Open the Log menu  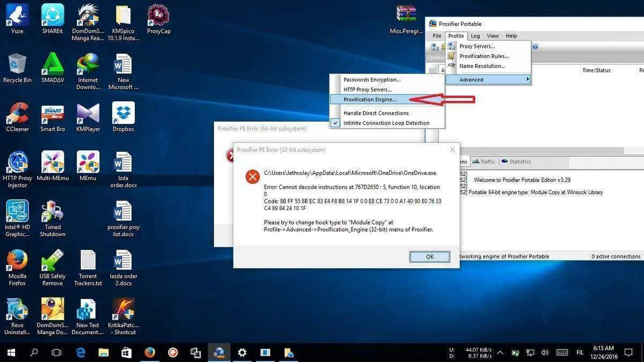tap(475, 36)
